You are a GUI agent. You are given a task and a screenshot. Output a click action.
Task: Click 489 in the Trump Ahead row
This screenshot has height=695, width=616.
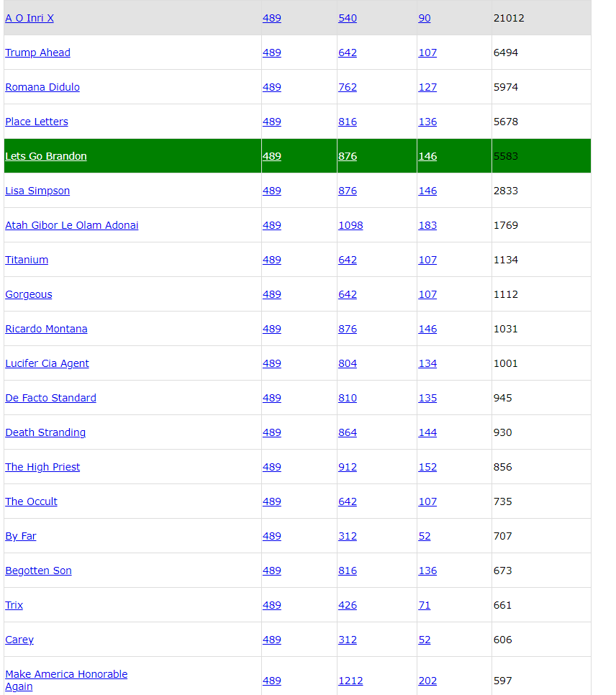point(272,53)
